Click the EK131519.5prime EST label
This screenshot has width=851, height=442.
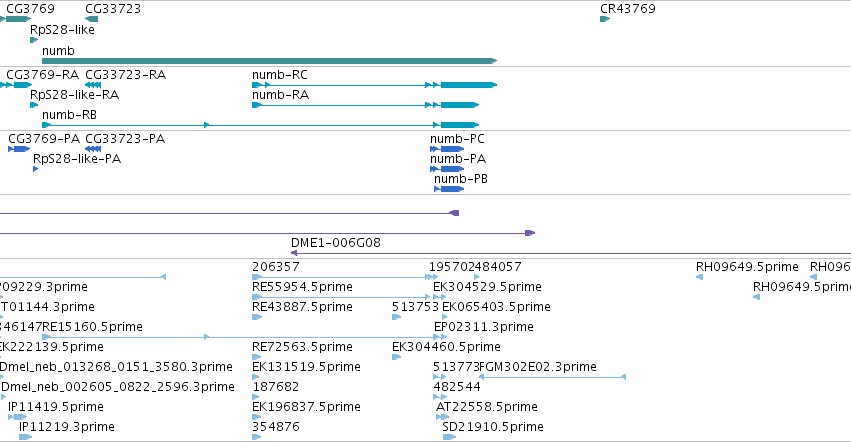pyautogui.click(x=306, y=367)
